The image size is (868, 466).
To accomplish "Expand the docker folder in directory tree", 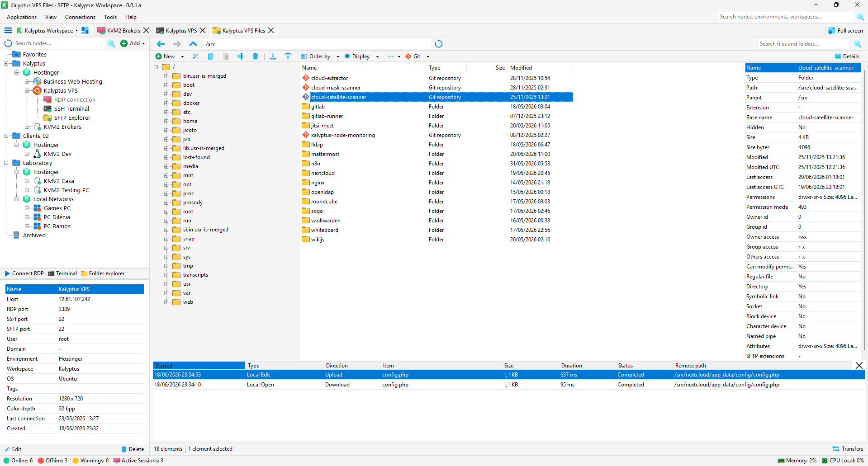I will coord(166,103).
